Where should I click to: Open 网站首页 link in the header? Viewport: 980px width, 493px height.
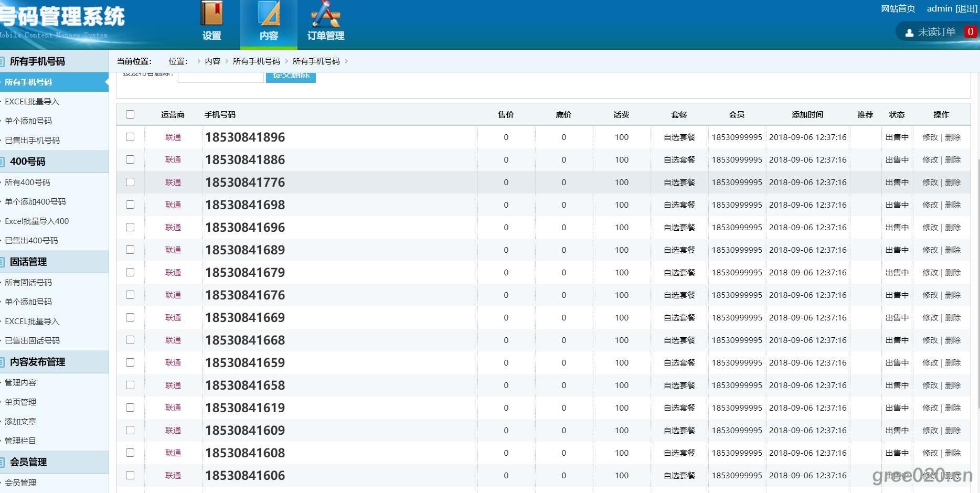point(898,8)
